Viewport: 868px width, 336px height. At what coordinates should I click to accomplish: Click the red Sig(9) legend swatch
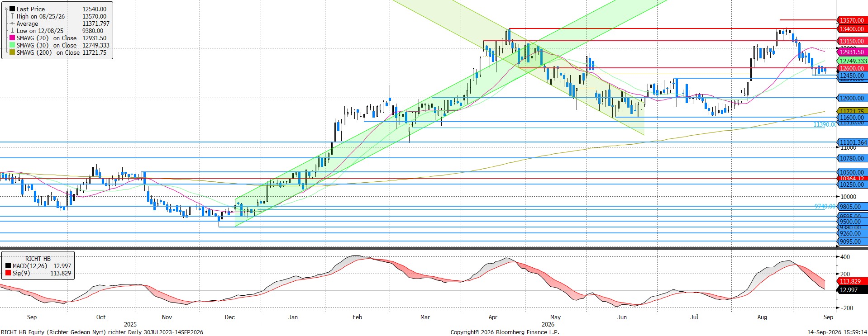8,273
